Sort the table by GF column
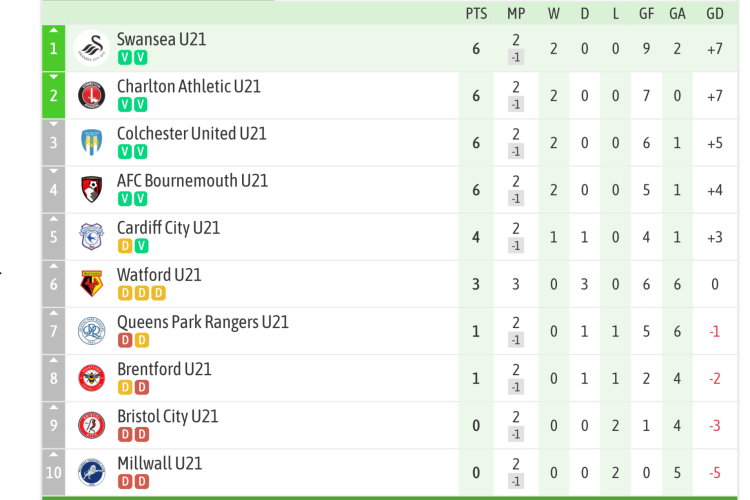750x500 pixels. tap(646, 13)
